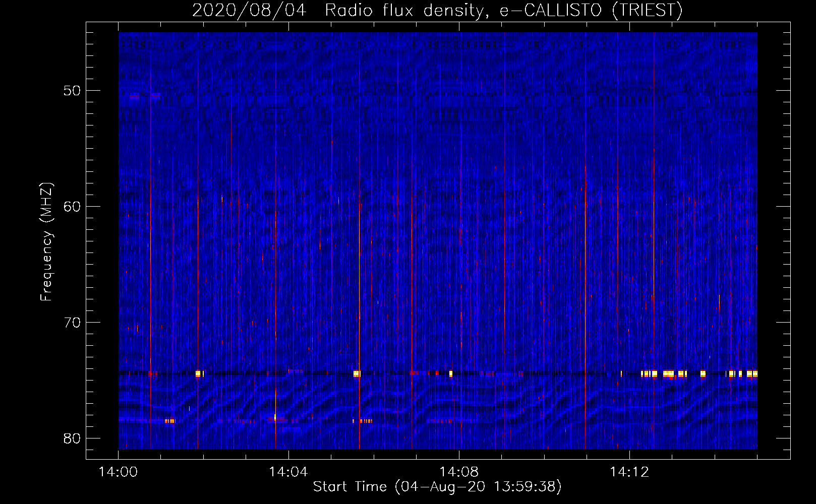The width and height of the screenshot is (816, 504).
Task: Click the 70 frequency tick label
Action: [73, 323]
